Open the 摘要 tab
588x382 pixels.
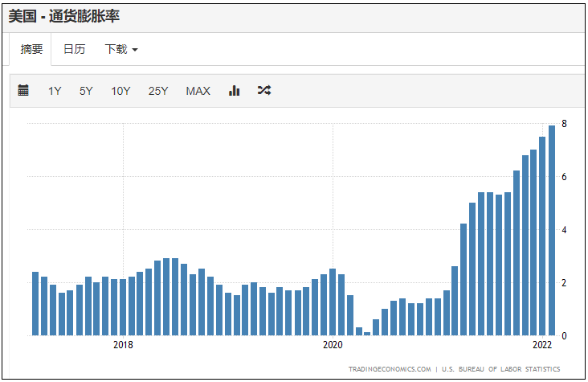(x=31, y=49)
